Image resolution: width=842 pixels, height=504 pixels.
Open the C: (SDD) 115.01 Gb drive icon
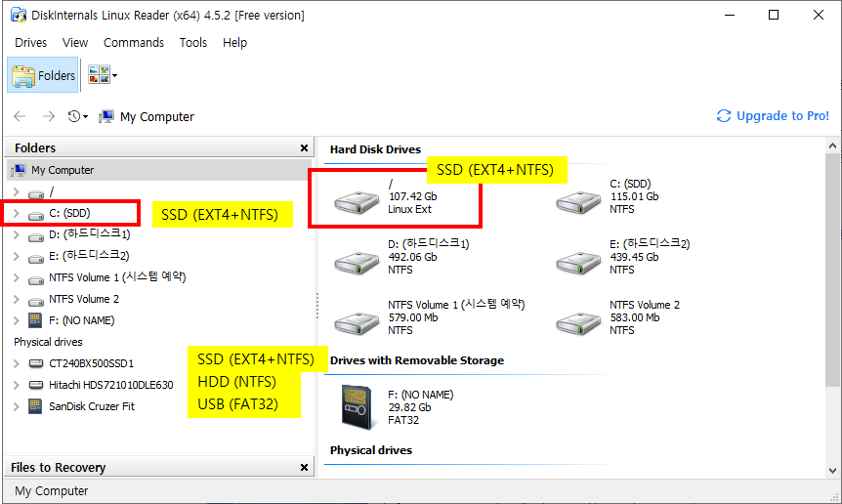[x=578, y=202]
